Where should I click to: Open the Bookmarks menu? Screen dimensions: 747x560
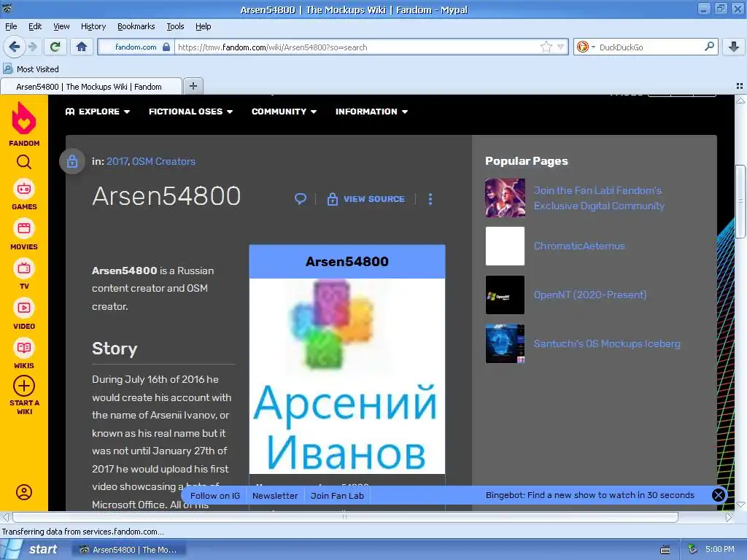pos(136,26)
